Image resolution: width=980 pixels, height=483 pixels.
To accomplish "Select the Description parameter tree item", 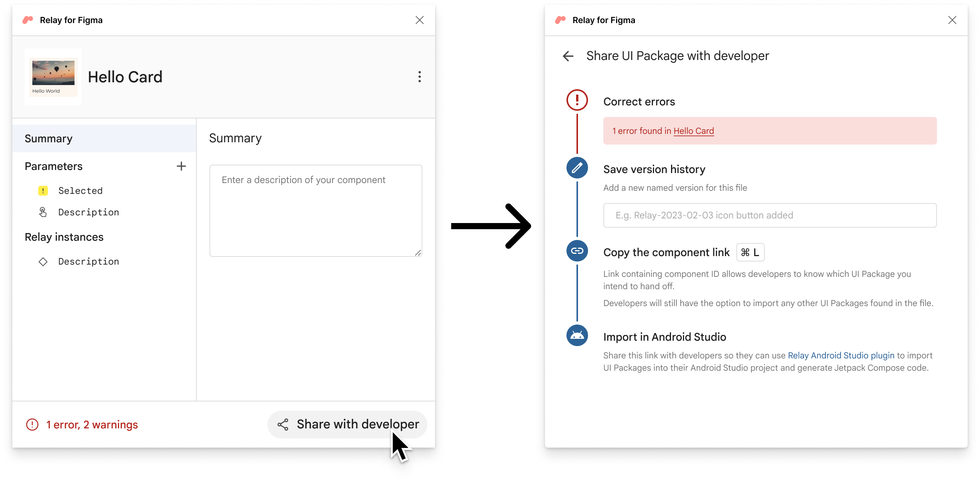I will [x=88, y=212].
